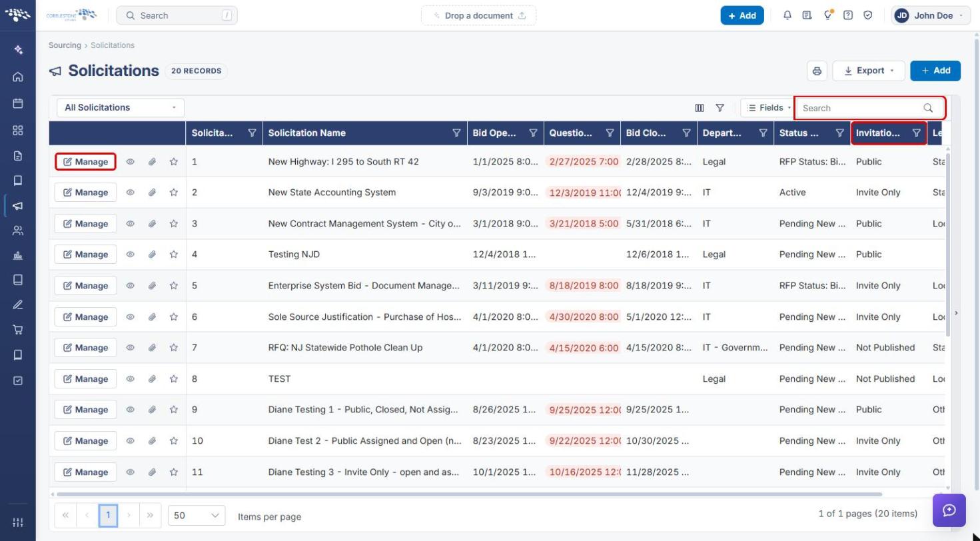Open the Fields dropdown
The width and height of the screenshot is (980, 541).
pyautogui.click(x=767, y=108)
